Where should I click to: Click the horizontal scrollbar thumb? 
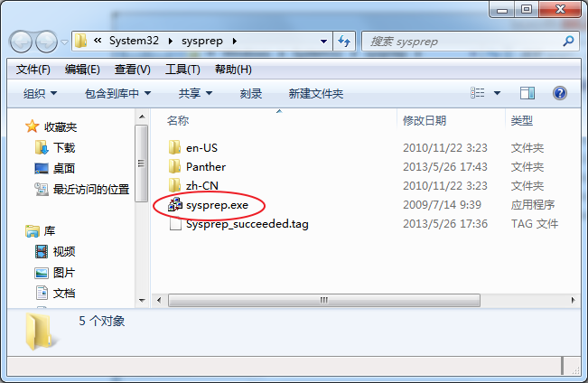(x=324, y=300)
